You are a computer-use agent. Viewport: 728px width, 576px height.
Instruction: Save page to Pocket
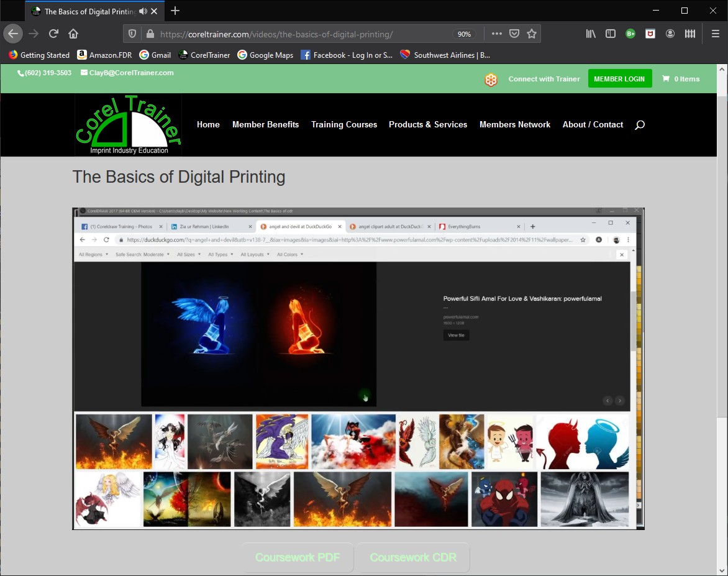pos(514,34)
